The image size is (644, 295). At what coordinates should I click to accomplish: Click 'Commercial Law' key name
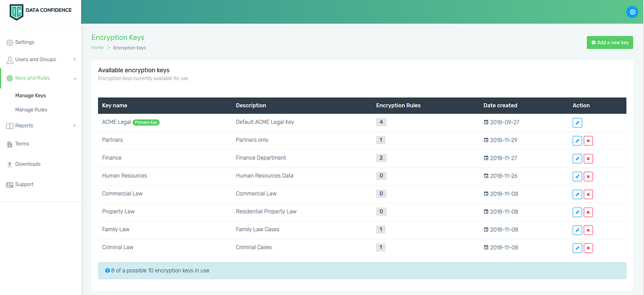click(122, 193)
